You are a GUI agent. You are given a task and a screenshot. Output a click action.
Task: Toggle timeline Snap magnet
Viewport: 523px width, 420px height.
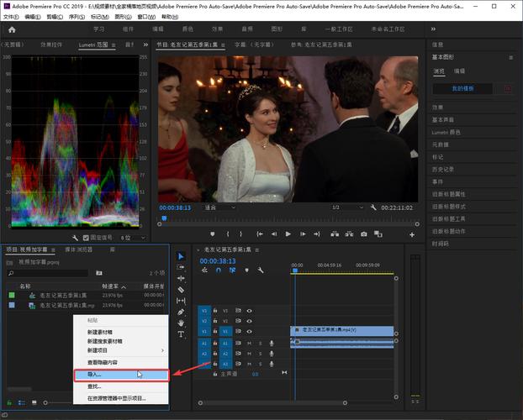(219, 270)
